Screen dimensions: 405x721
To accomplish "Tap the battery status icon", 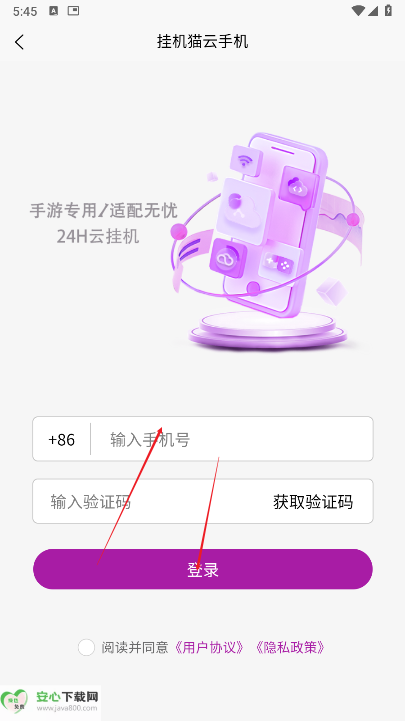I will tap(388, 11).
